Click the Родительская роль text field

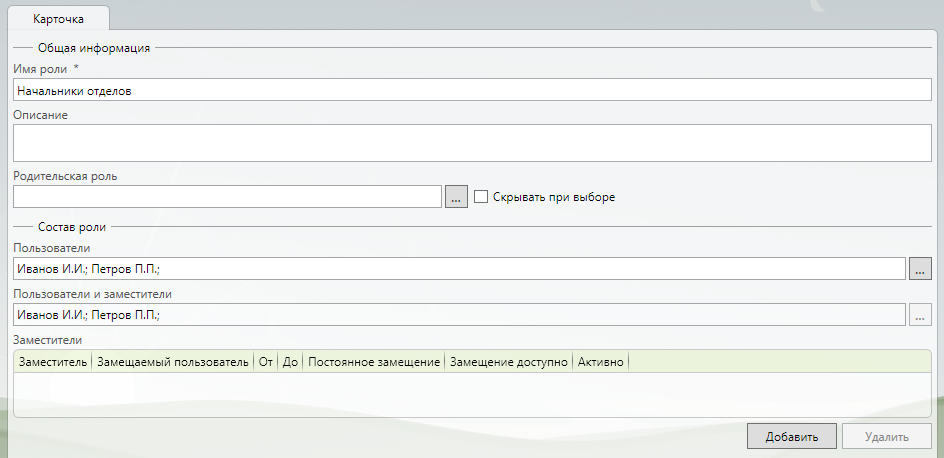(227, 197)
